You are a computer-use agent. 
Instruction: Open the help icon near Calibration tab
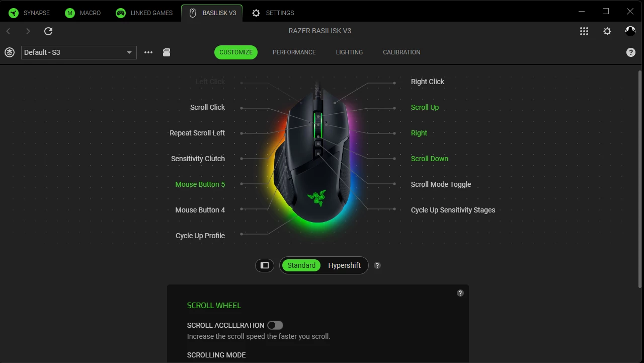coord(631,52)
